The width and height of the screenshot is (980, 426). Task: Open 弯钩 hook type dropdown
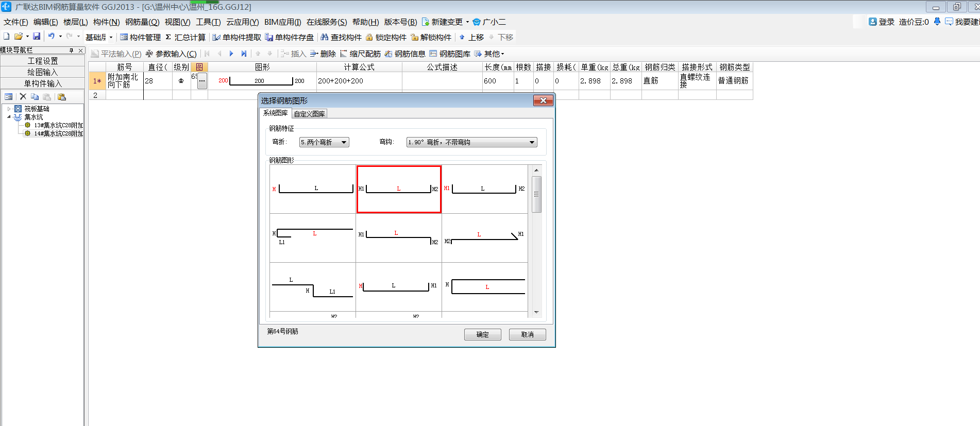(471, 142)
